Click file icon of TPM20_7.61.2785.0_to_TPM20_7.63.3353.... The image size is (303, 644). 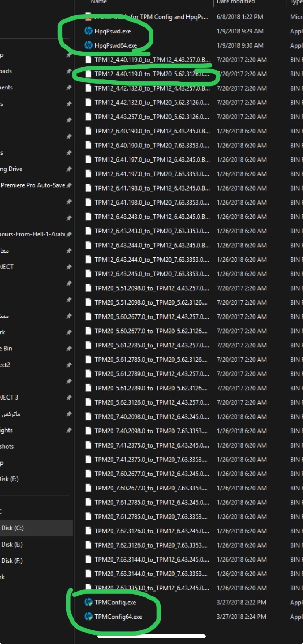[x=88, y=517]
